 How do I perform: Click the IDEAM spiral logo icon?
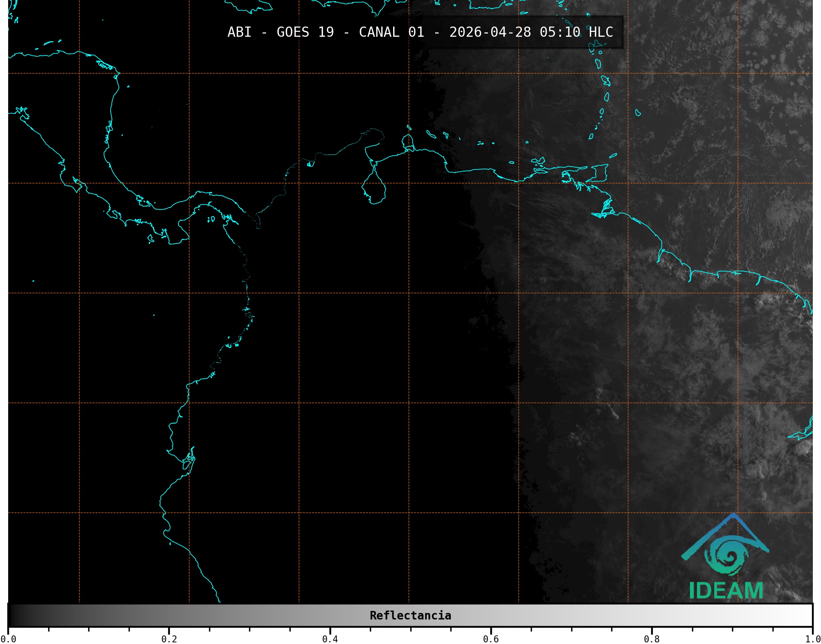(727, 556)
